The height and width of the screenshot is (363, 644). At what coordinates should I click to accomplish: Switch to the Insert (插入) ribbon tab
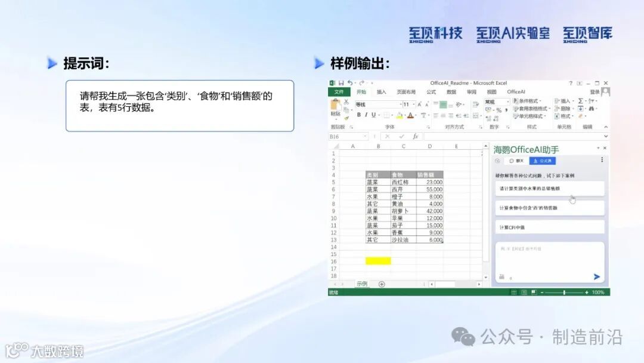[x=382, y=92]
